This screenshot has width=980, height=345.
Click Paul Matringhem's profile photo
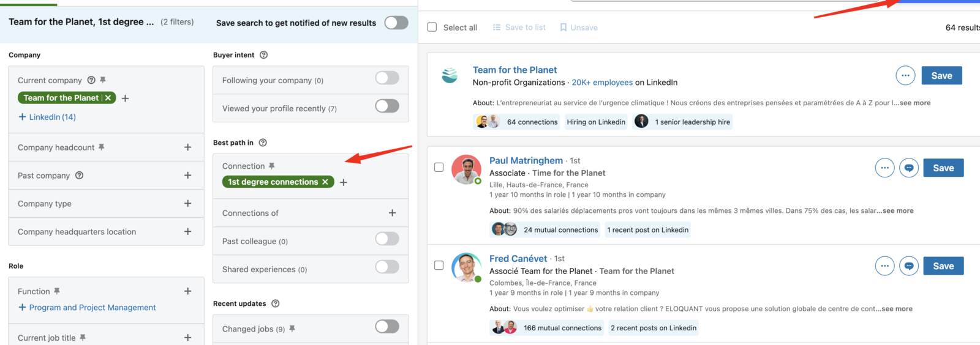click(x=467, y=169)
